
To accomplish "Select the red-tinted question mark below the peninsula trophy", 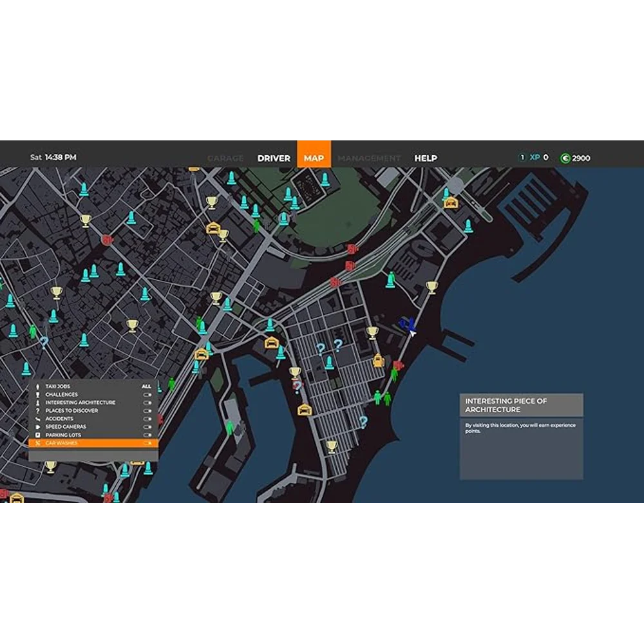I will pyautogui.click(x=296, y=387).
